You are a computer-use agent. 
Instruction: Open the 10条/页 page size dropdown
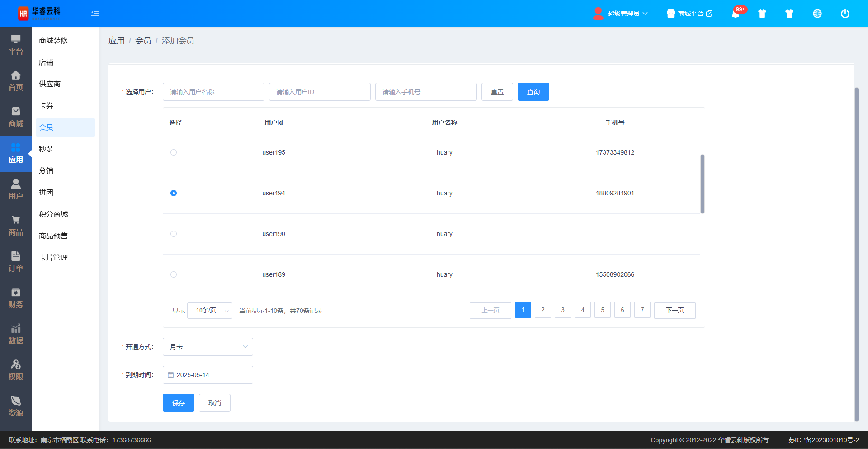[x=210, y=311]
